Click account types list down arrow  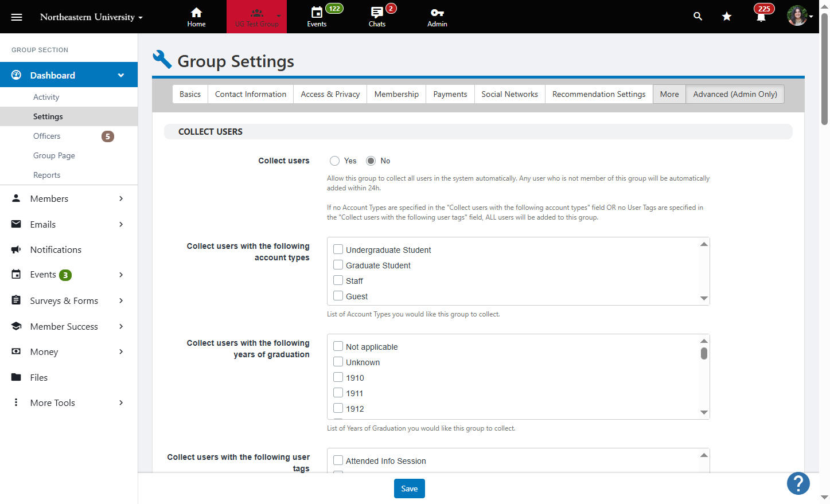tap(704, 299)
